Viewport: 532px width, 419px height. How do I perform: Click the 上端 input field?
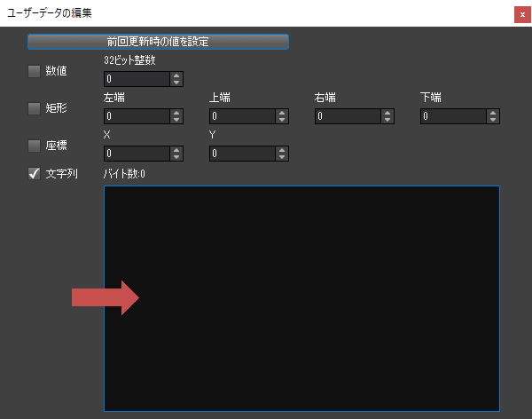pos(242,116)
